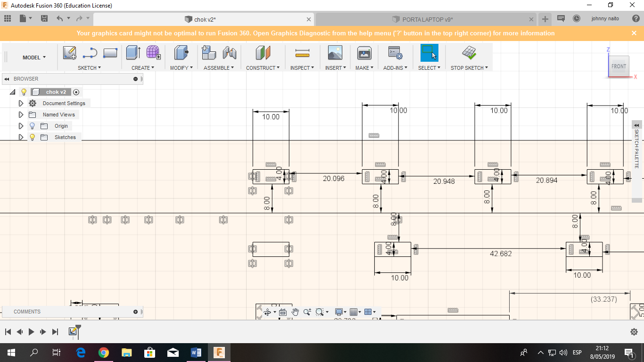The height and width of the screenshot is (362, 644).
Task: Click the activate radio beside chok v2
Action: (76, 92)
